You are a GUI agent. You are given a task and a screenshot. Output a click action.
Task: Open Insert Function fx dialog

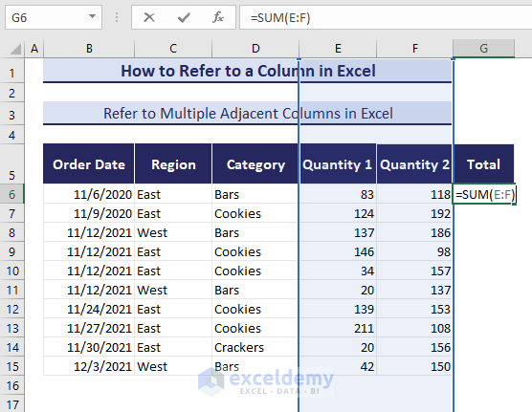click(x=218, y=17)
